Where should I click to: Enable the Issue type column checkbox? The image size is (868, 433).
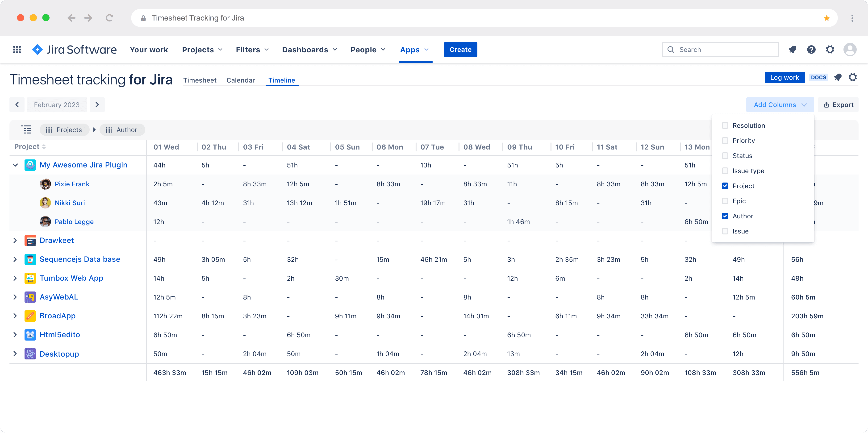click(x=725, y=171)
